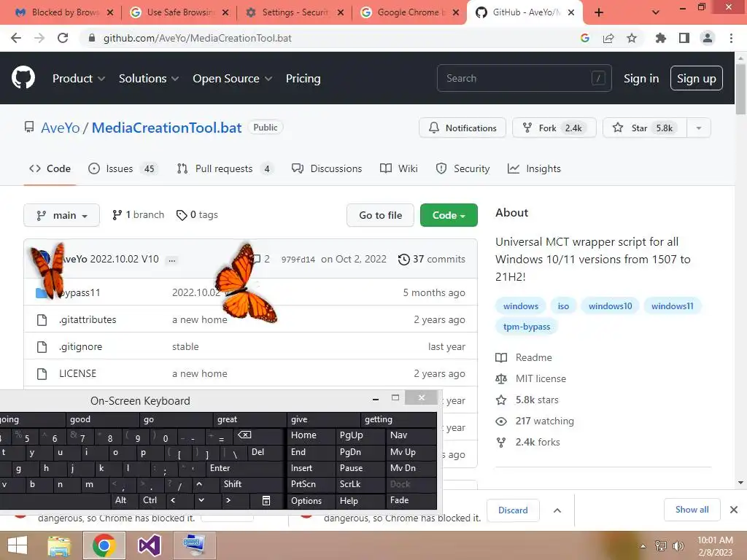Show hidden tray icons arrow
747x560 pixels.
(643, 546)
